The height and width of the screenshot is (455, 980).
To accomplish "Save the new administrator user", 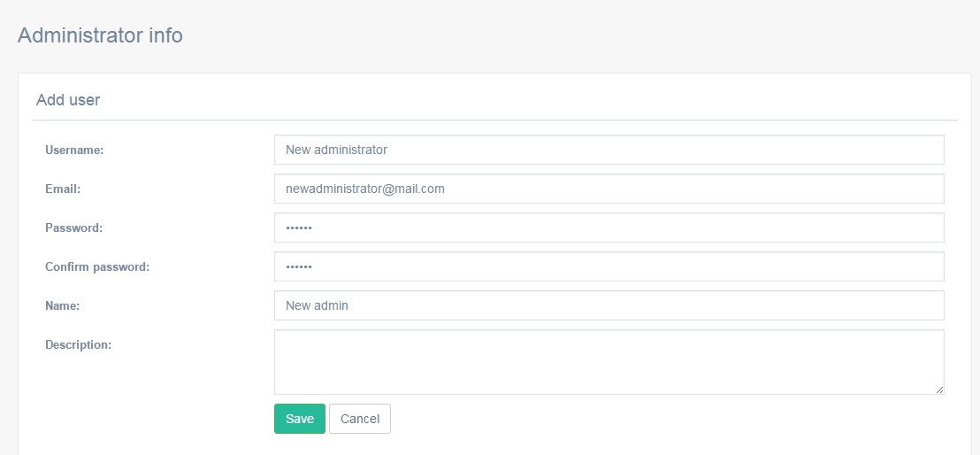I will click(x=299, y=419).
